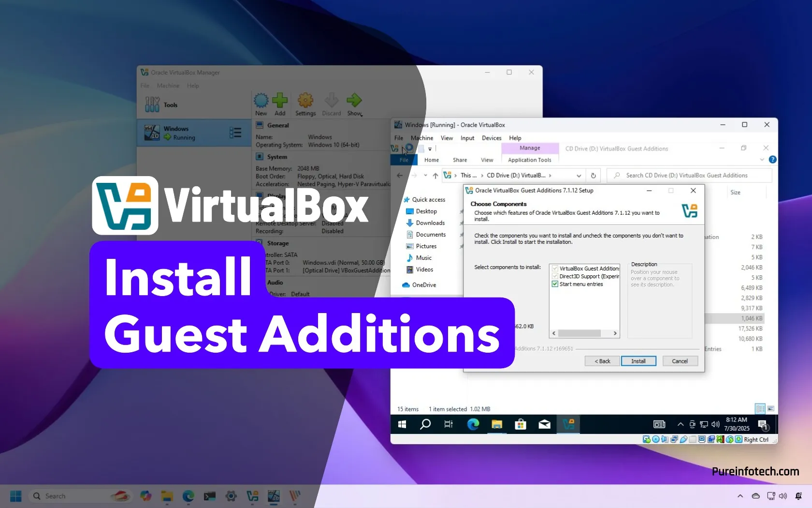Click components list horizontal scrollbar thumb
The width and height of the screenshot is (812, 508).
point(579,333)
